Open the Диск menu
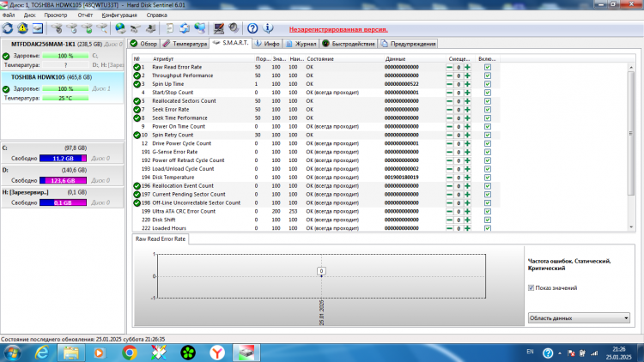Viewport: 644px width, 362px height. 29,15
